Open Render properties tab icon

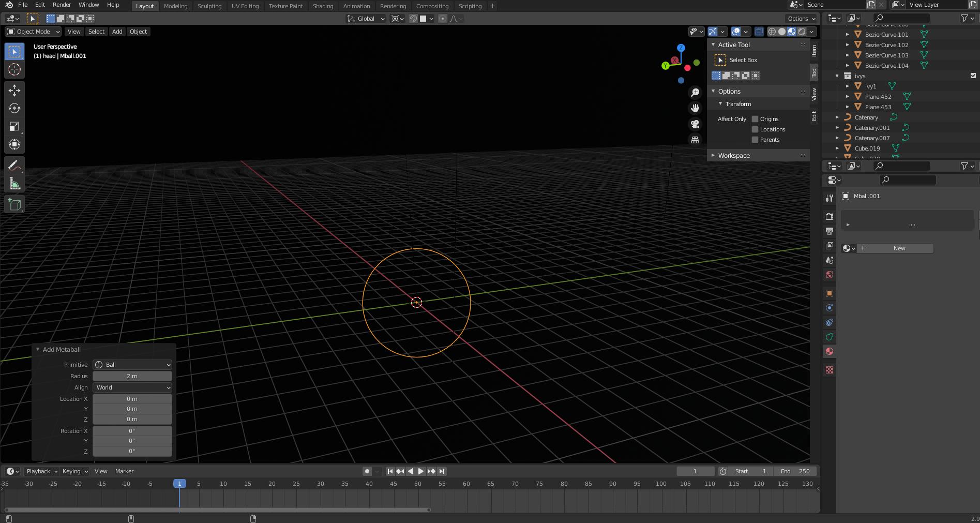[x=830, y=216]
